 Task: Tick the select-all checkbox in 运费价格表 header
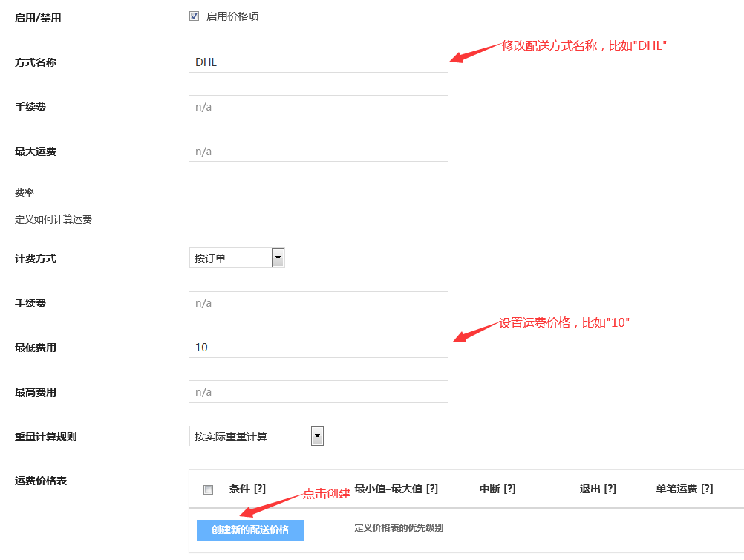(x=209, y=489)
